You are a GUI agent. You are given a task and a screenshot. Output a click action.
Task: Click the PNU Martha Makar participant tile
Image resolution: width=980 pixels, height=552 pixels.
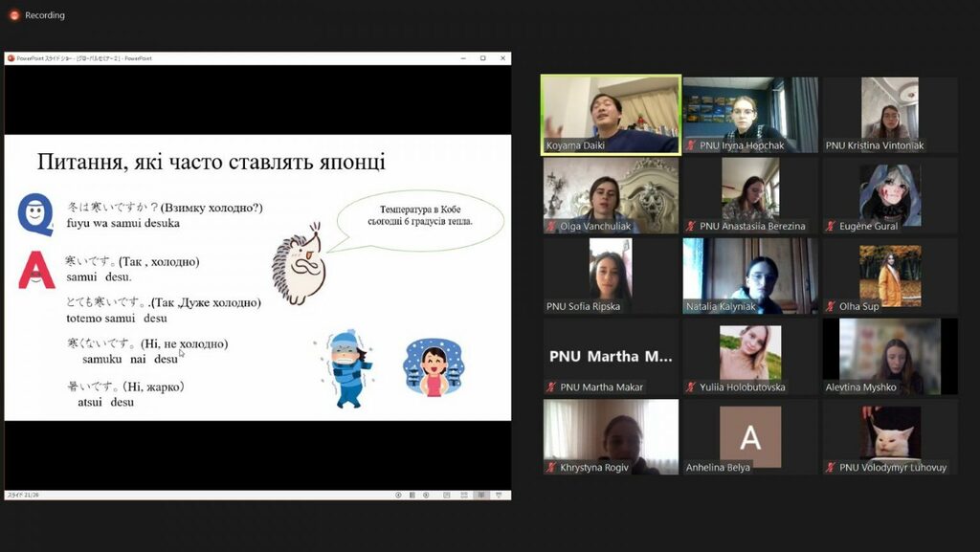click(611, 356)
